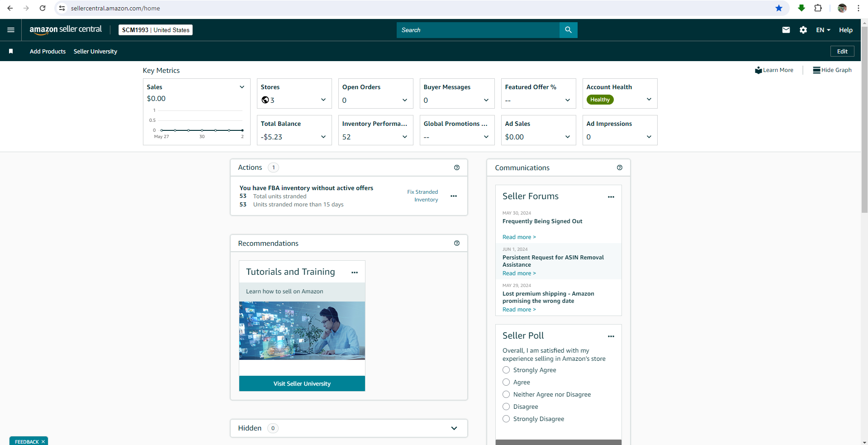
Task: Click the Hide Graph link
Action: tap(836, 70)
